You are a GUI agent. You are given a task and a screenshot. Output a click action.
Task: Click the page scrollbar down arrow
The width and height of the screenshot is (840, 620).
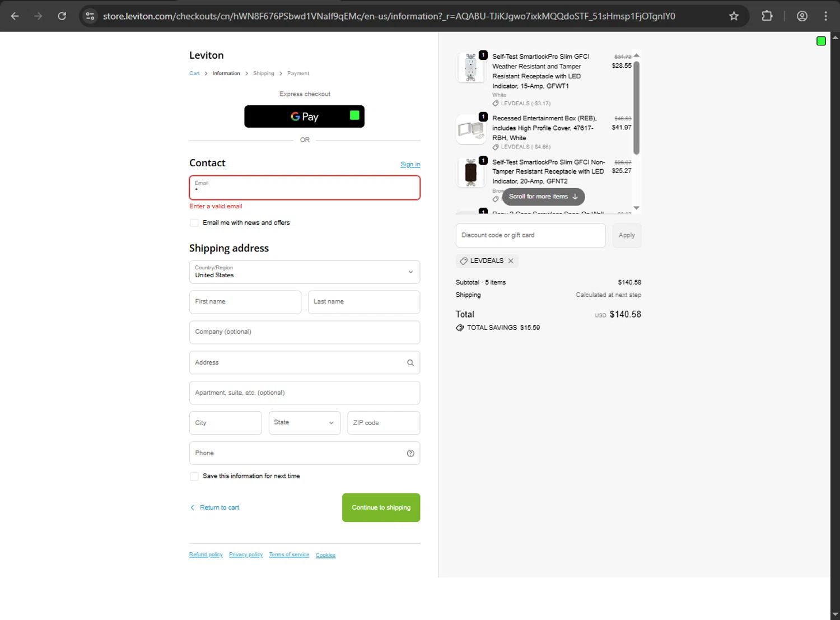835,615
